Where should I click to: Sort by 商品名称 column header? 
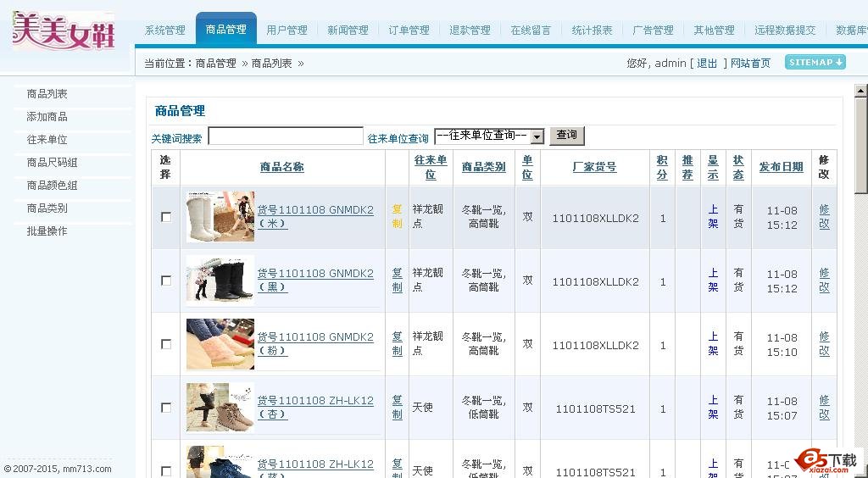click(282, 167)
